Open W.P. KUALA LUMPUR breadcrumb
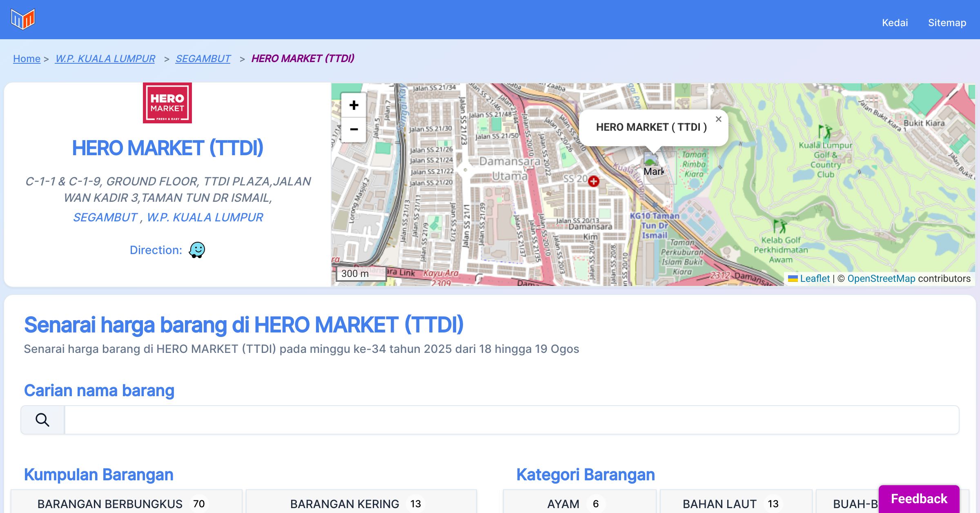The image size is (980, 513). pyautogui.click(x=105, y=59)
